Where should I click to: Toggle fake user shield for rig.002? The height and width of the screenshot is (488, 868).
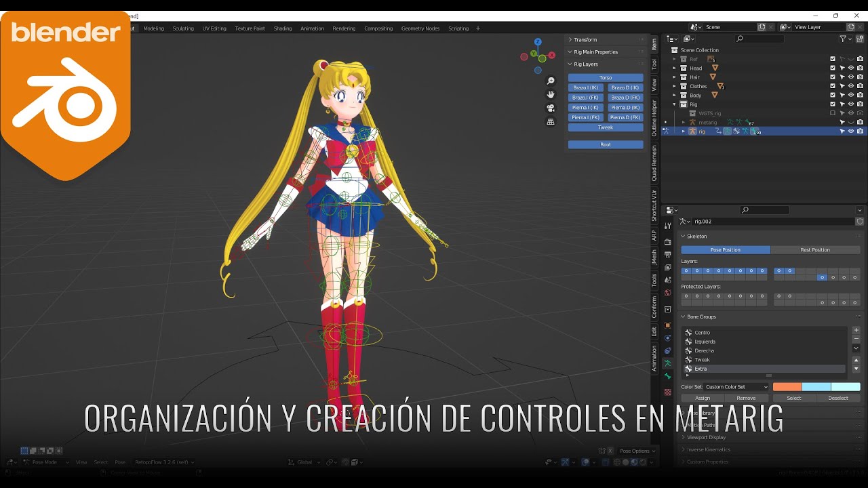click(860, 222)
